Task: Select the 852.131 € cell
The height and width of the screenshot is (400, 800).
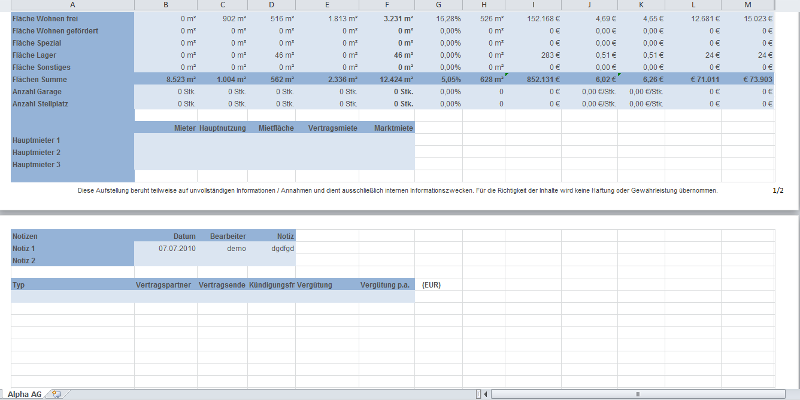Action: tap(533, 79)
